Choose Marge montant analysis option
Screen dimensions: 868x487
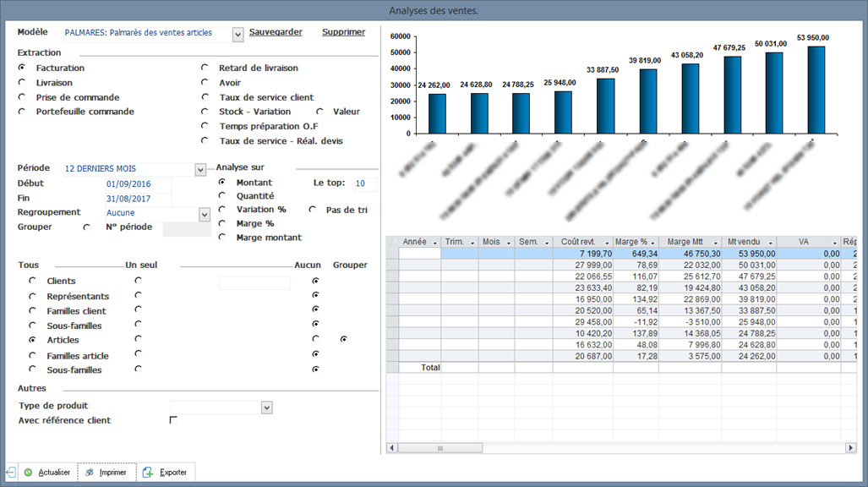tap(222, 237)
